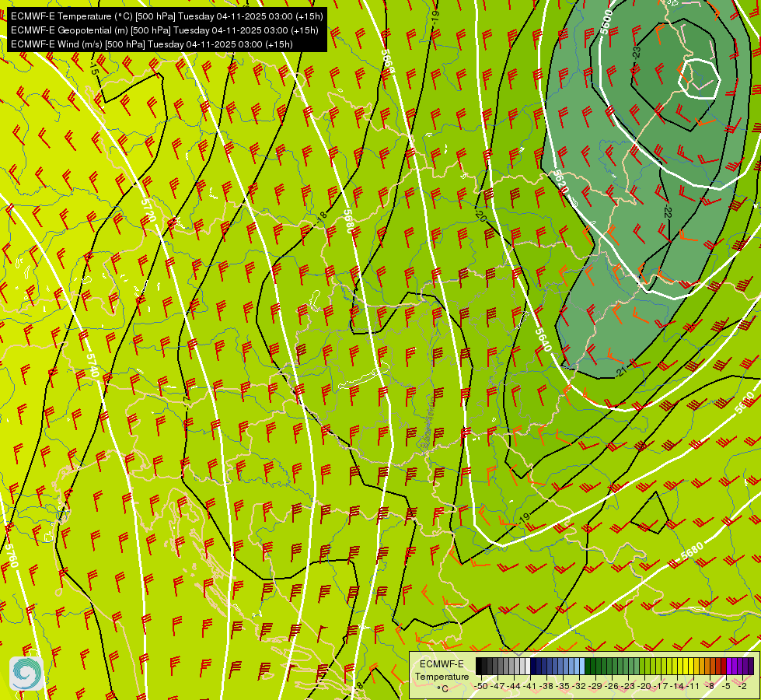Screen dimensions: 761x700
Task: Select the ECMWF-E Wind 500 hPa header line
Action: tap(152, 44)
